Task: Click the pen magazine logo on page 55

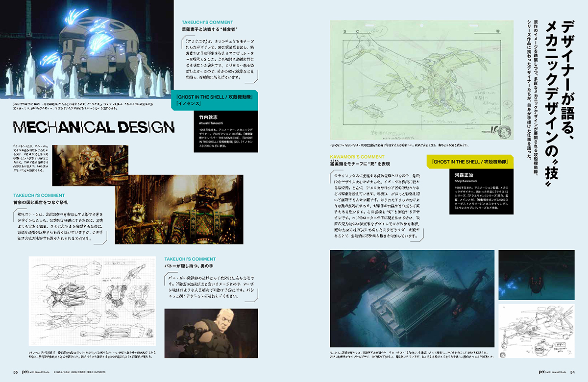Action: (x=24, y=373)
